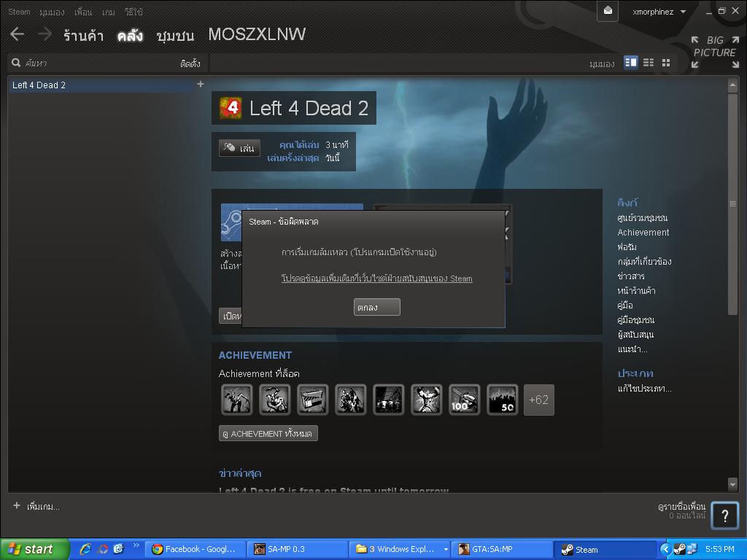Open the crate achievement icon
747x560 pixels.
tap(312, 400)
